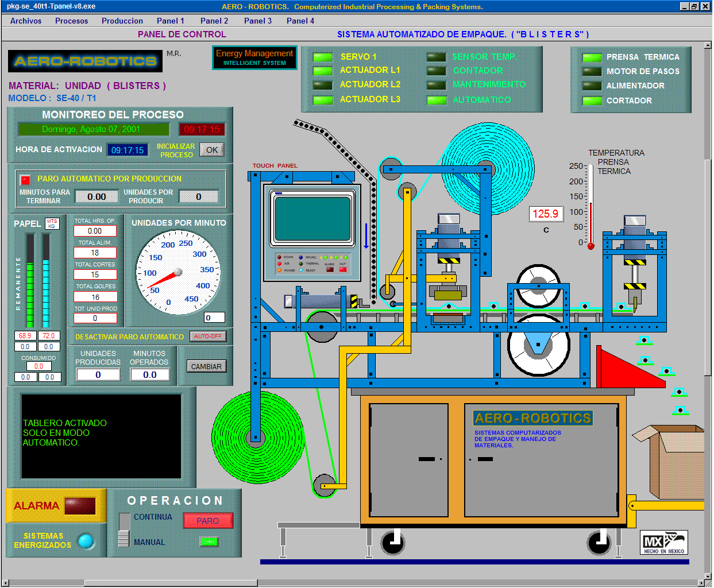Switch to Panel 1
Viewport: 714px width, 588px height.
coord(171,21)
